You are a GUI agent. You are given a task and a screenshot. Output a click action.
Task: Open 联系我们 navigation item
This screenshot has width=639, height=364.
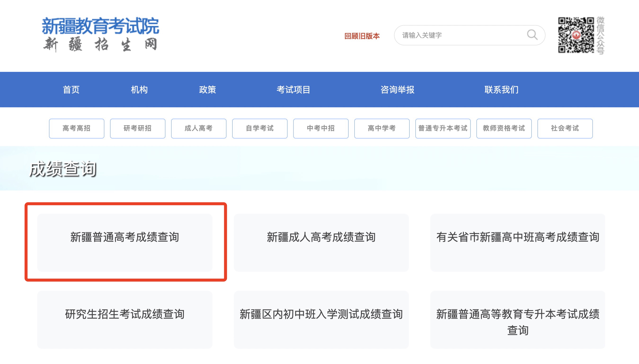click(x=501, y=90)
